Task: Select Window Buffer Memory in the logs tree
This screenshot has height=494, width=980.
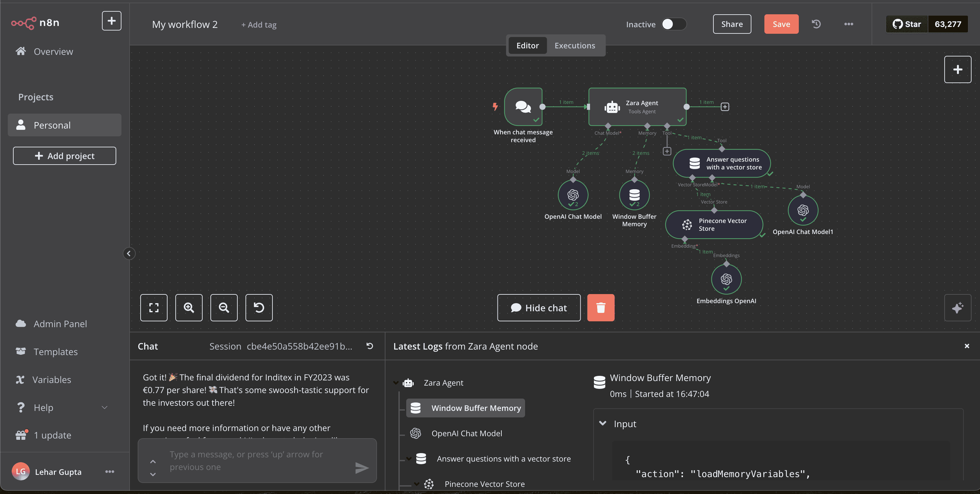Action: [466, 408]
